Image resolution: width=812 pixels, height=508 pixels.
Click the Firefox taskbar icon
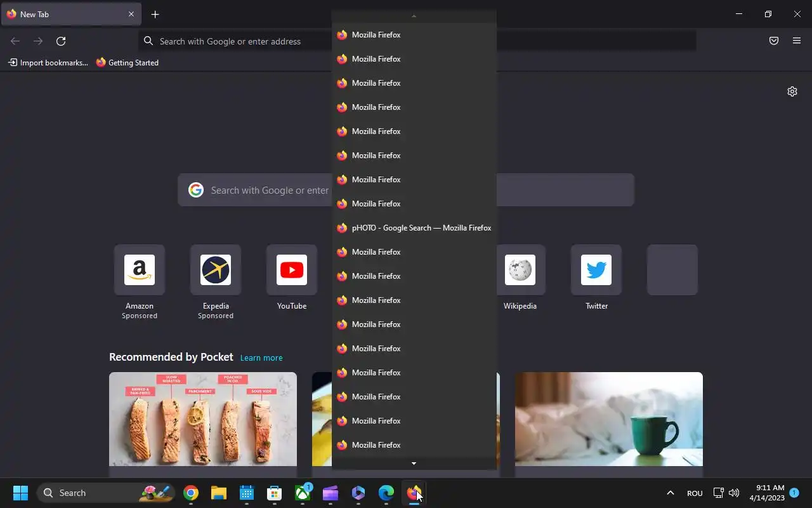(x=414, y=493)
